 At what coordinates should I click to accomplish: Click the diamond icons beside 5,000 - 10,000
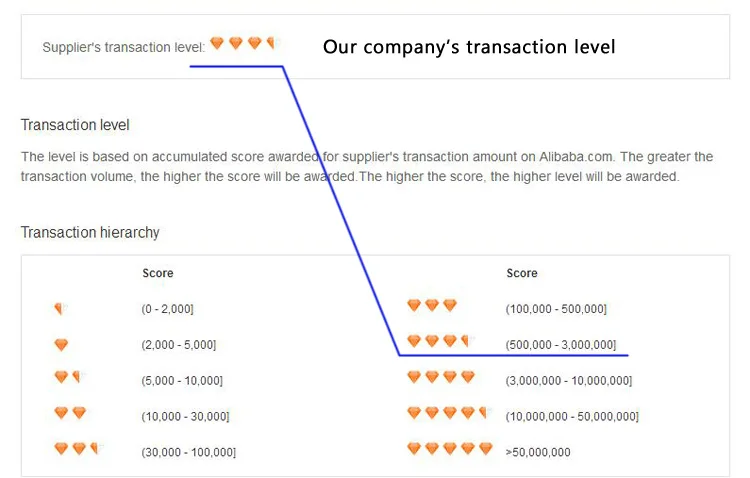pos(66,378)
